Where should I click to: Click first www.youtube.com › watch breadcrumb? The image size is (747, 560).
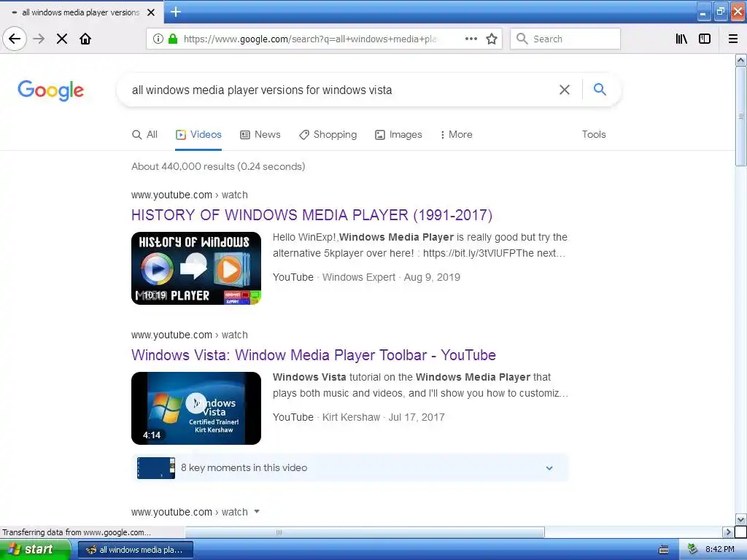190,195
